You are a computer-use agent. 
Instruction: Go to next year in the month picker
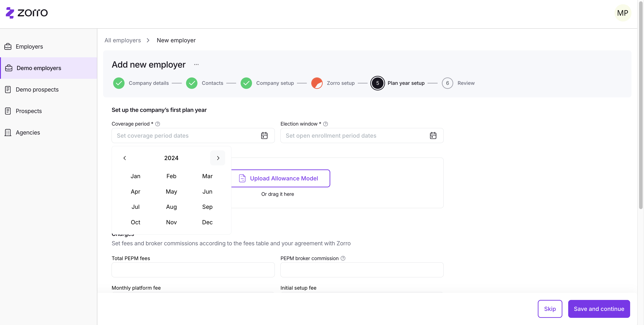click(x=218, y=158)
